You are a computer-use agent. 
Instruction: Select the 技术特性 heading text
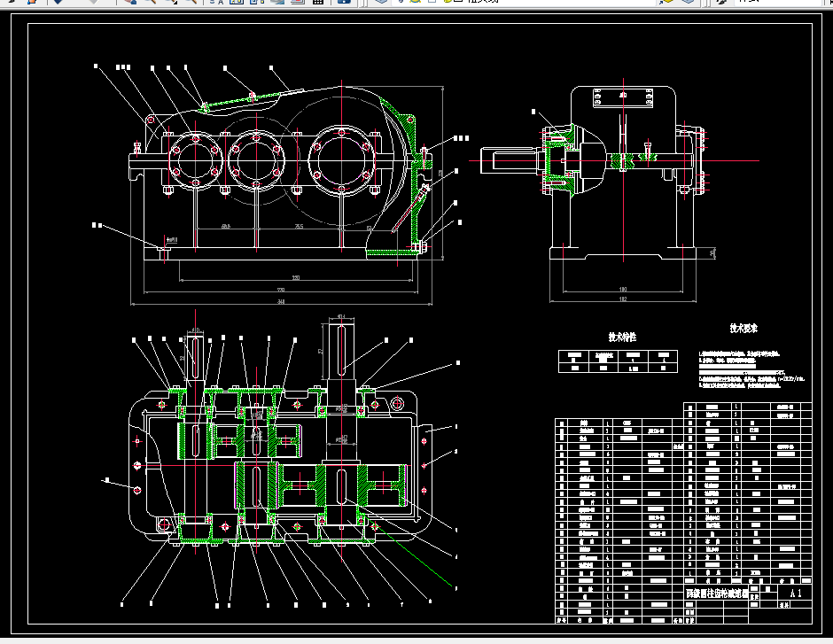[622, 338]
